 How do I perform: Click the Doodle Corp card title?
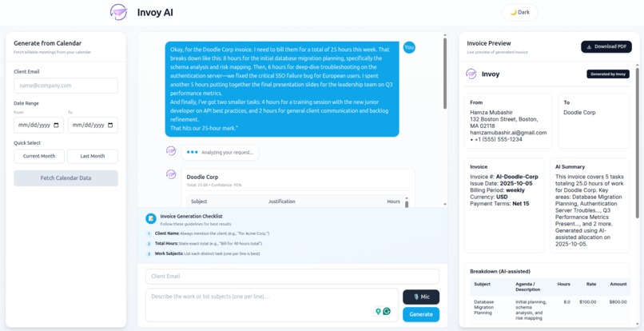pyautogui.click(x=201, y=177)
